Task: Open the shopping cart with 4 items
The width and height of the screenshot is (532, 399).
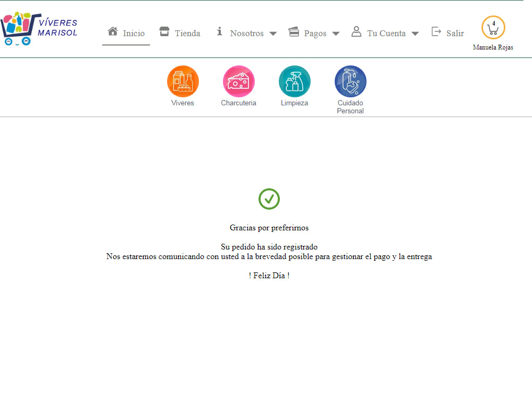Action: (493, 28)
